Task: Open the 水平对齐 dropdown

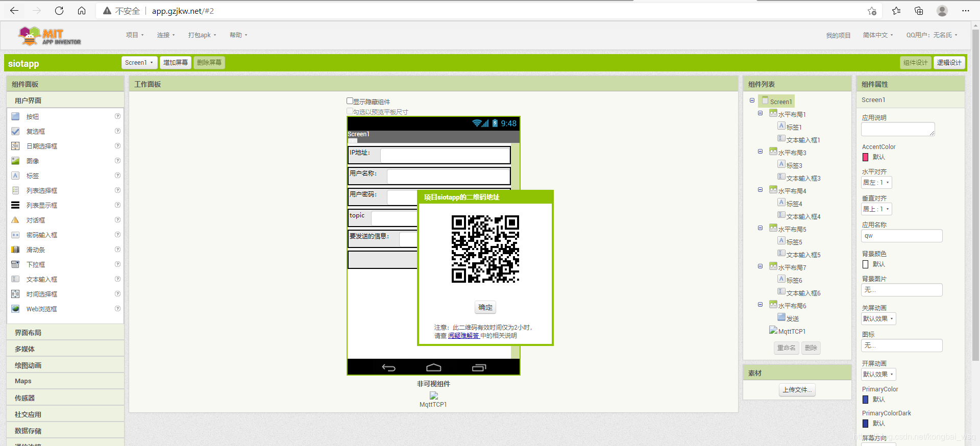Action: 876,182
